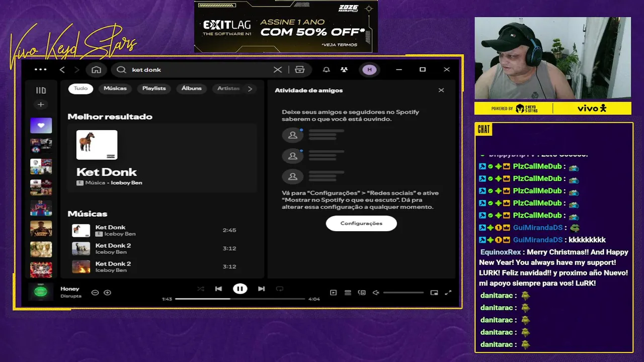Screen dimensions: 644x362
Task: Toggle shuffle playback
Action: [x=201, y=289]
